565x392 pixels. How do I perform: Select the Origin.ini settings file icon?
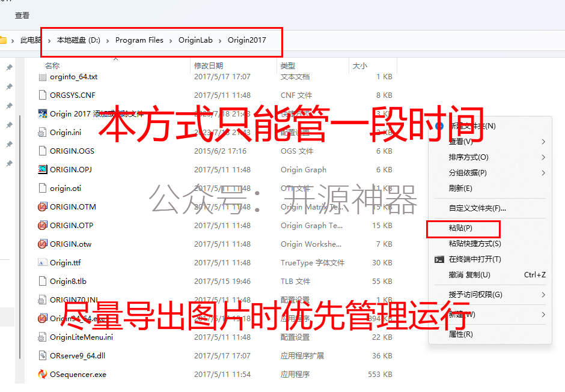pyautogui.click(x=43, y=133)
